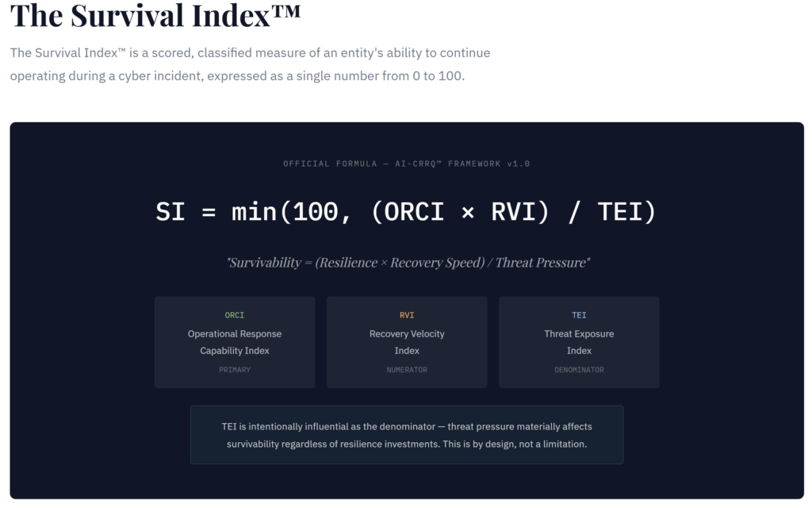This screenshot has height=508, width=812.
Task: Click the "OFFICIAL FORMULA" framework label
Action: [x=406, y=164]
